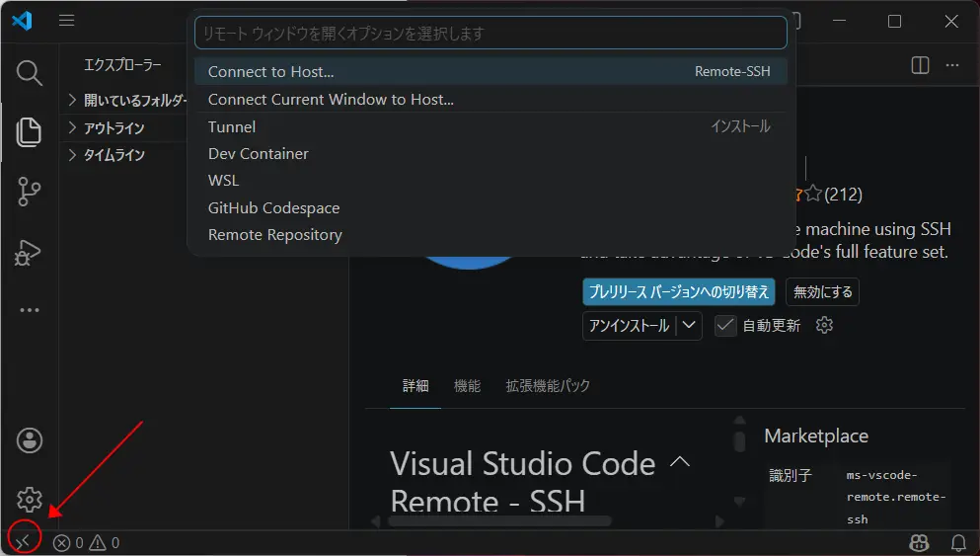
Task: Choose the GitHub Codespace option
Action: [490, 208]
